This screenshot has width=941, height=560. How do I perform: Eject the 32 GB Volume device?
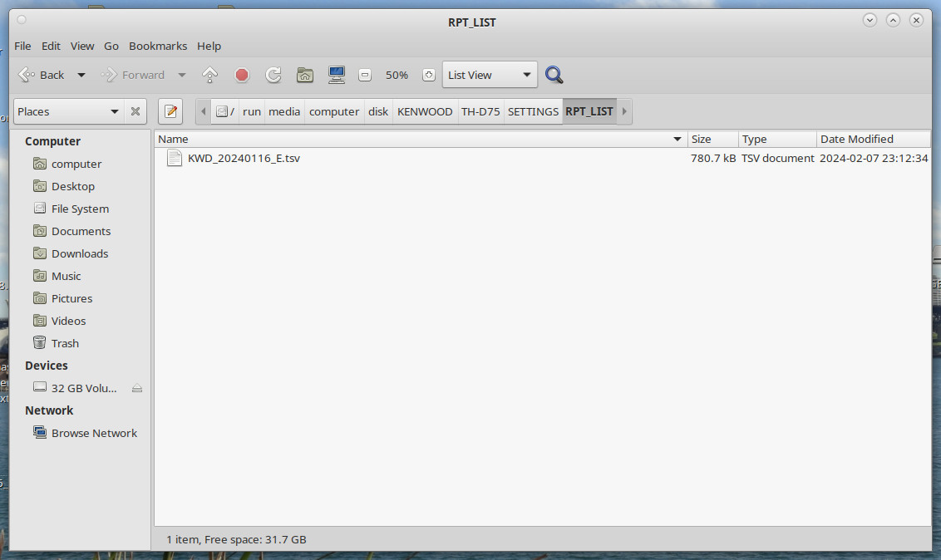tap(137, 388)
